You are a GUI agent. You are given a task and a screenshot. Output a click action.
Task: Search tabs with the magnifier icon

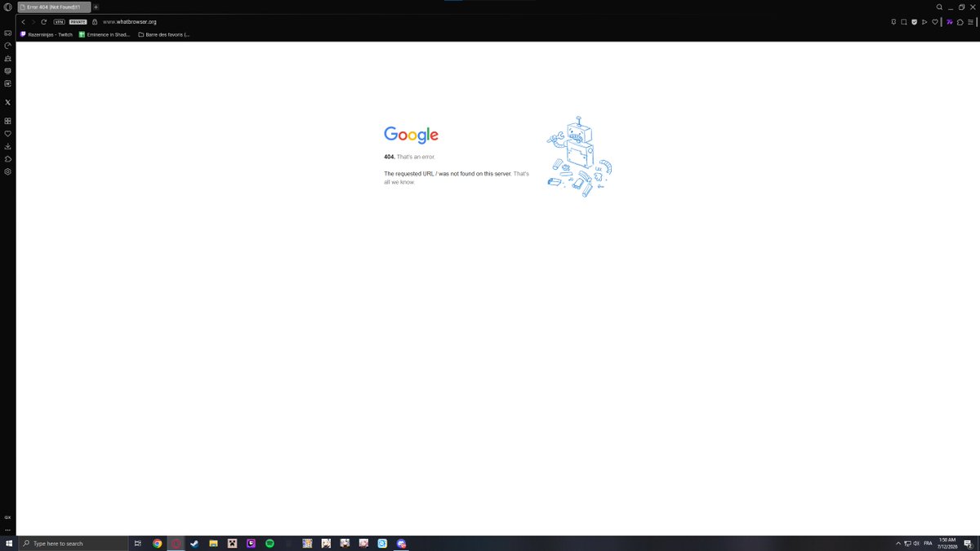[939, 7]
